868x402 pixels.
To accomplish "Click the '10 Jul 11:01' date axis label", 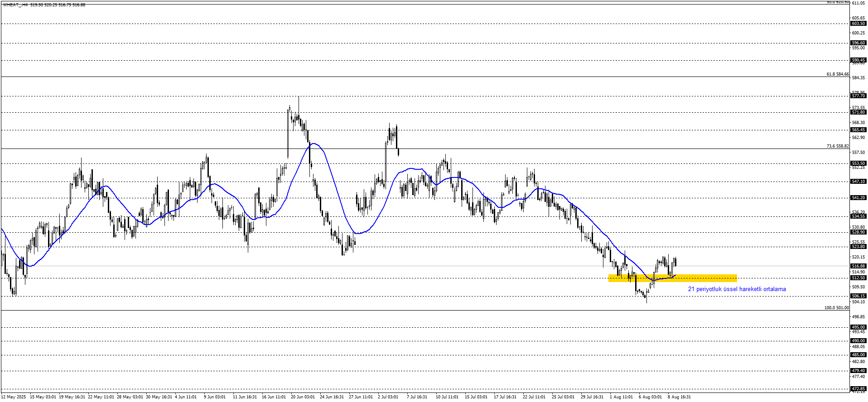I will tap(447, 397).
